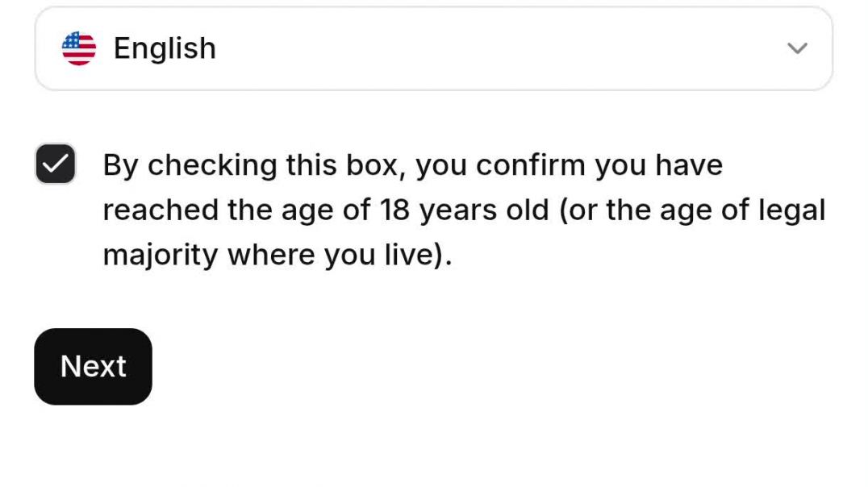Viewport: 868px width, 487px height.
Task: Continue by clicking the black Next button
Action: pos(93,367)
